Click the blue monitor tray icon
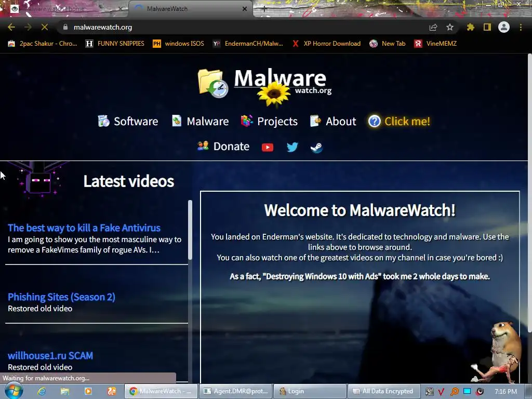This screenshot has height=399, width=532. point(467,391)
